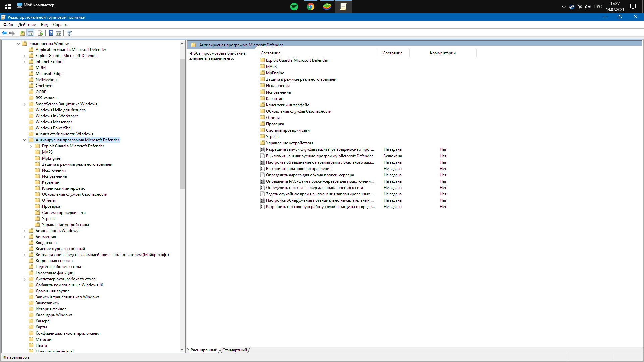
Task: Click the Export List toolbar icon
Action: click(x=41, y=33)
